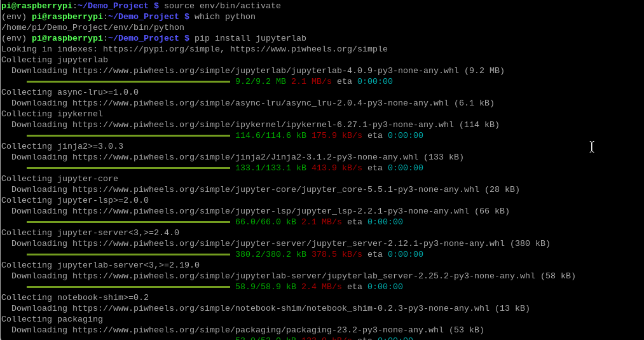Click the jupyter-lsp download progress bar
This screenshot has height=340, width=644.
click(x=128, y=222)
